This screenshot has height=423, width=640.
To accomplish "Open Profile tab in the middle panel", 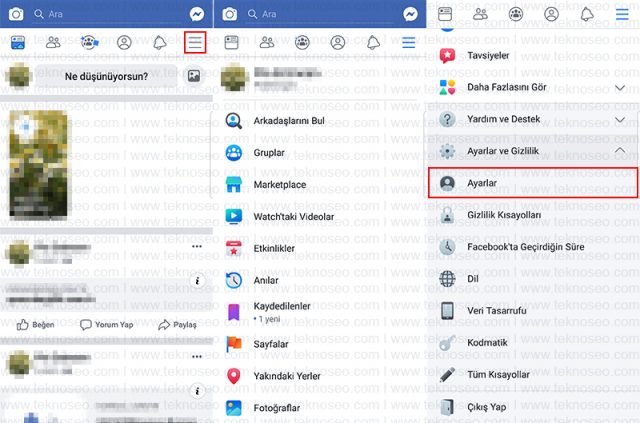I will 338,42.
